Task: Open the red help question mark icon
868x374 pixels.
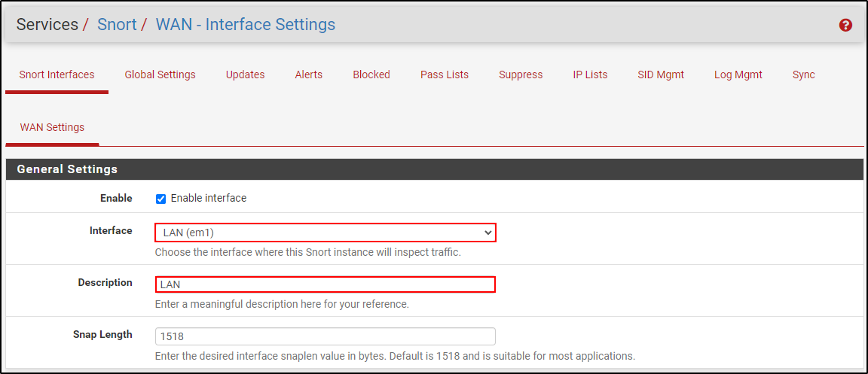Action: tap(845, 25)
